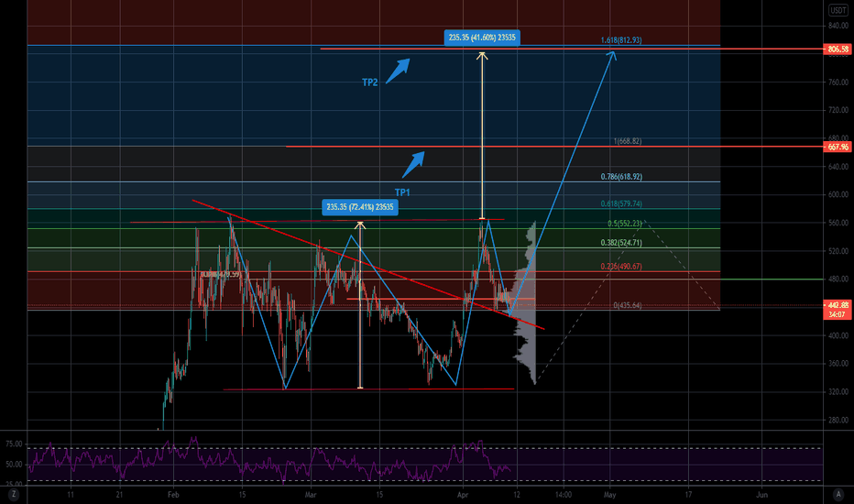Screen dimensions: 854x504
Task: Click the 235.35 (72.41%) measurement label
Action: click(x=360, y=207)
